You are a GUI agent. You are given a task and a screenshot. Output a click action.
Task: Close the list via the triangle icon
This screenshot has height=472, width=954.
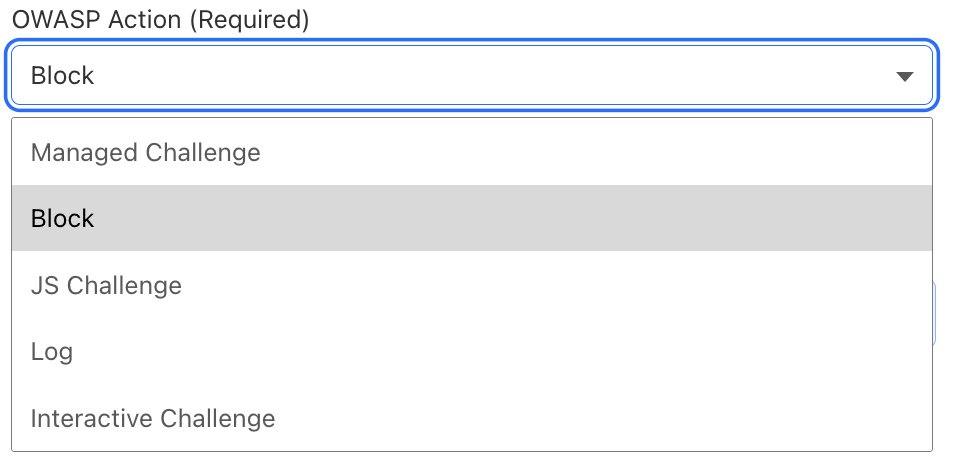click(904, 76)
